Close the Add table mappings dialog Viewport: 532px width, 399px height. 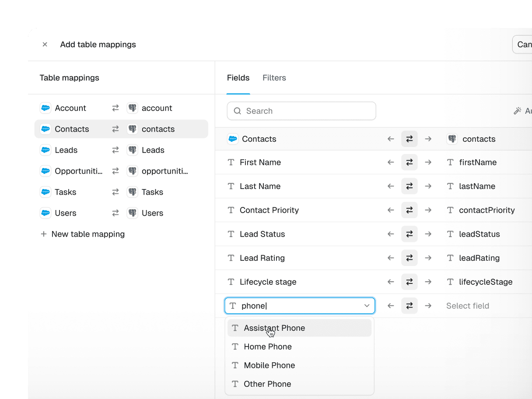click(45, 45)
